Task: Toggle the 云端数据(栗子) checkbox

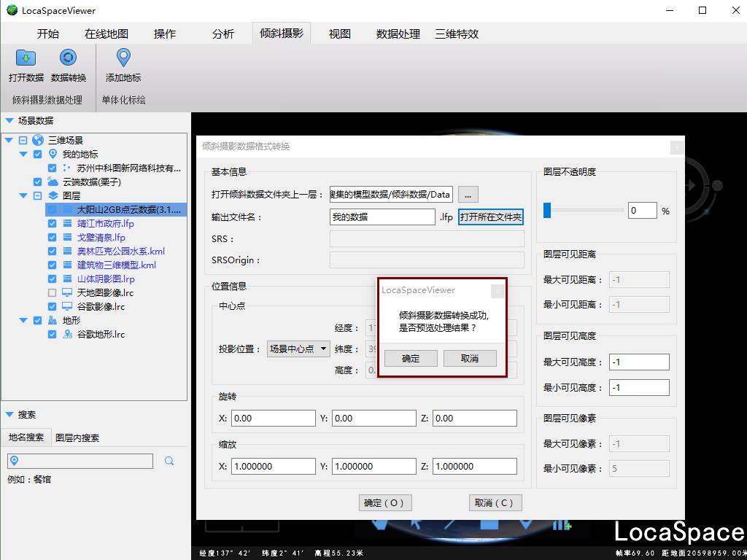Action: click(x=38, y=182)
